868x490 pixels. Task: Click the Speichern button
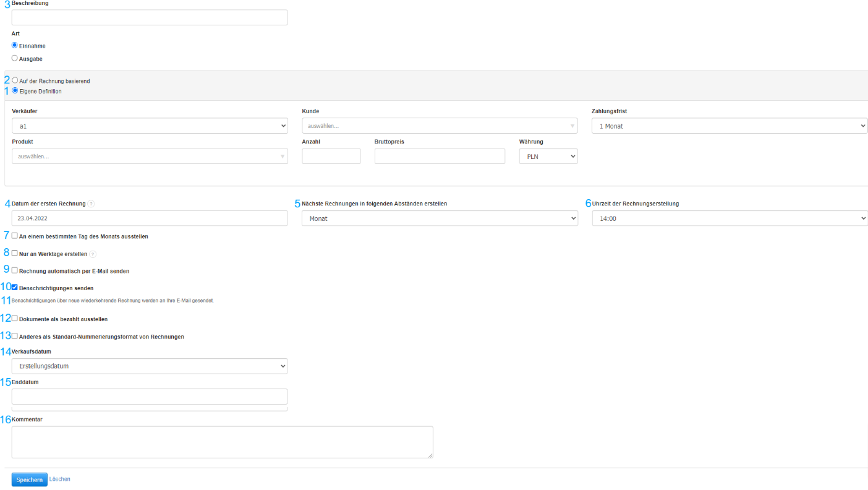click(29, 479)
